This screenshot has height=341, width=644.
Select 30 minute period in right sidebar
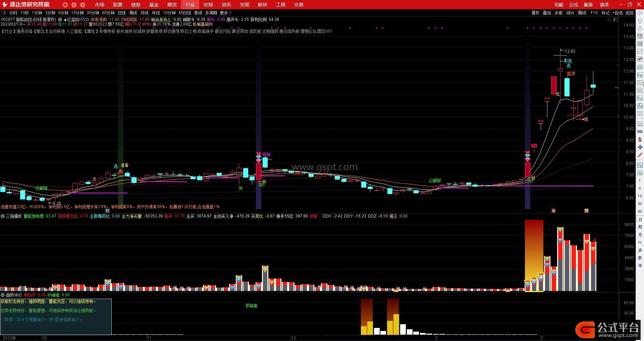(640, 204)
